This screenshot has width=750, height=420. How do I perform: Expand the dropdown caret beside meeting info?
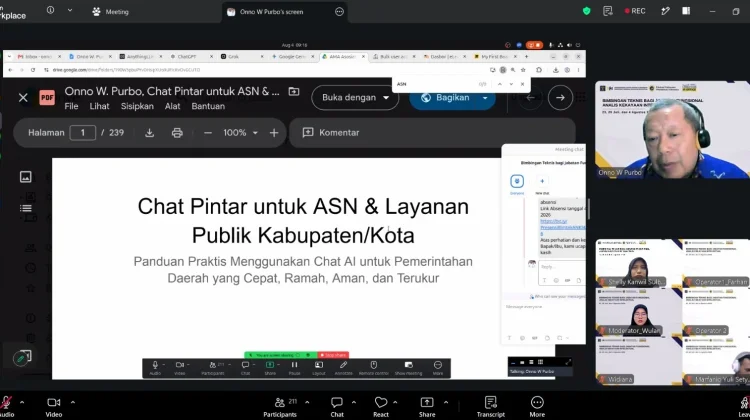[x=70, y=10]
